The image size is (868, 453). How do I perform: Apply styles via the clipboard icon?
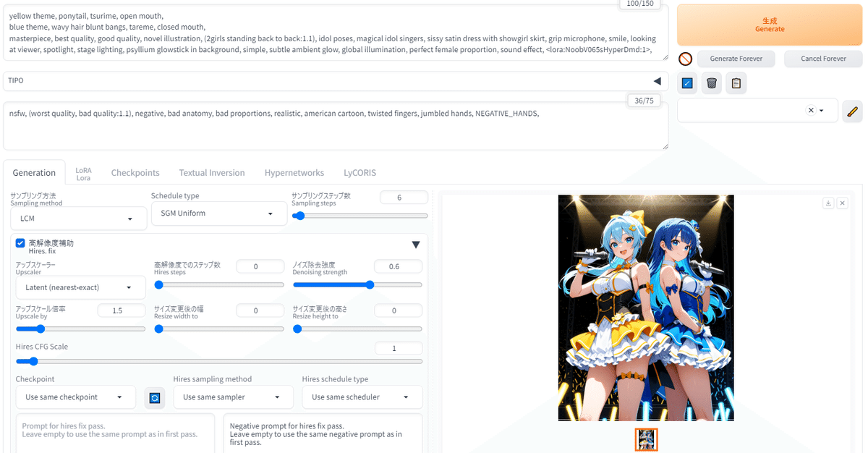click(736, 83)
